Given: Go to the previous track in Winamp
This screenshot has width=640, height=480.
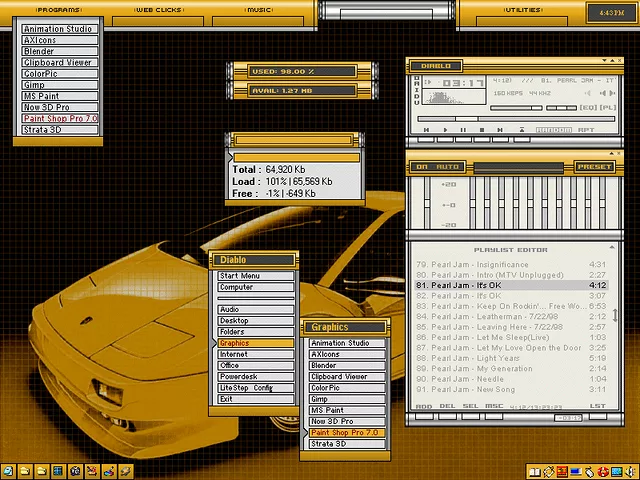Looking at the screenshot, I should [x=427, y=129].
